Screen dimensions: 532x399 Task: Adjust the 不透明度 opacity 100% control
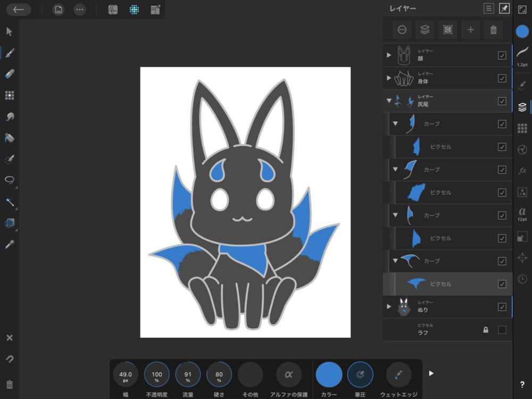[x=157, y=375]
